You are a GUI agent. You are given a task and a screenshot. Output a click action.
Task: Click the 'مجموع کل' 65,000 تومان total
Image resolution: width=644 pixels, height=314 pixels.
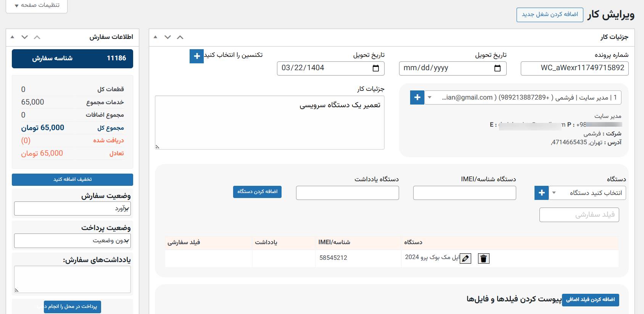pos(43,128)
